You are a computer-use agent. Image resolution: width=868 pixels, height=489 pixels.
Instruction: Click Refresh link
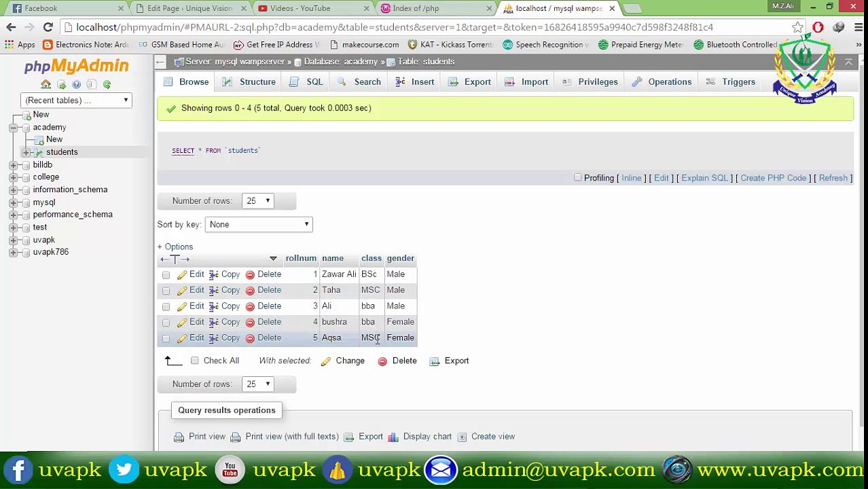click(833, 178)
